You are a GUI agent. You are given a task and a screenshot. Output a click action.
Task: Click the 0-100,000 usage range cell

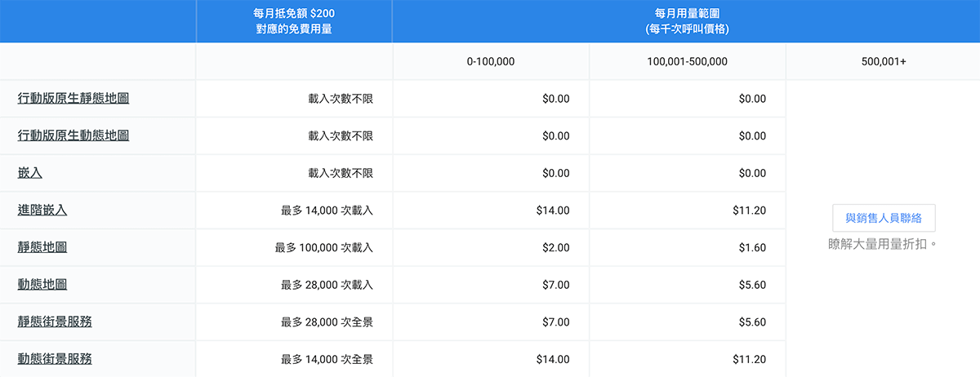491,61
